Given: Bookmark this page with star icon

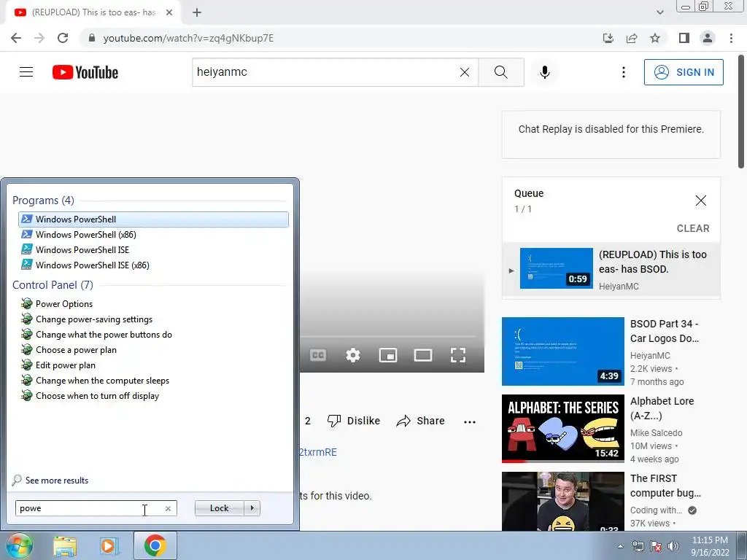Looking at the screenshot, I should pyautogui.click(x=655, y=38).
